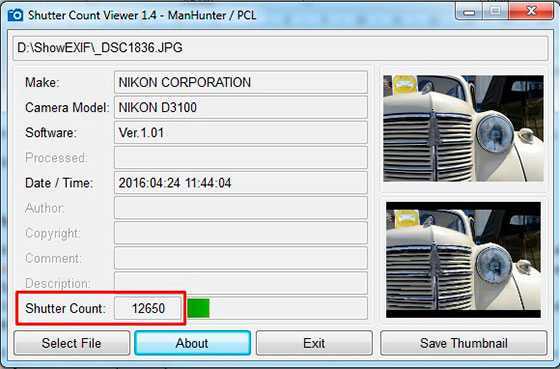The height and width of the screenshot is (369, 560).
Task: Open the About dialog
Action: 192,343
